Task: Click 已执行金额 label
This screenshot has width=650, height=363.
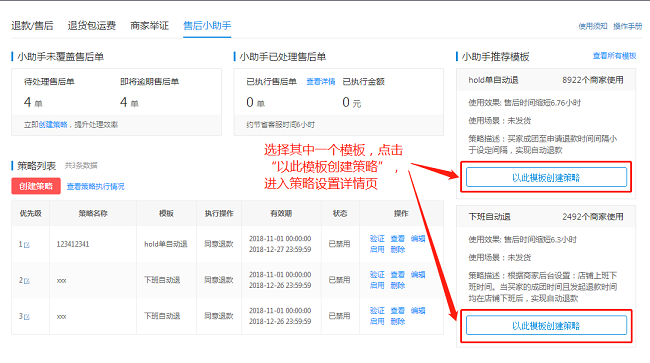Action: (364, 82)
